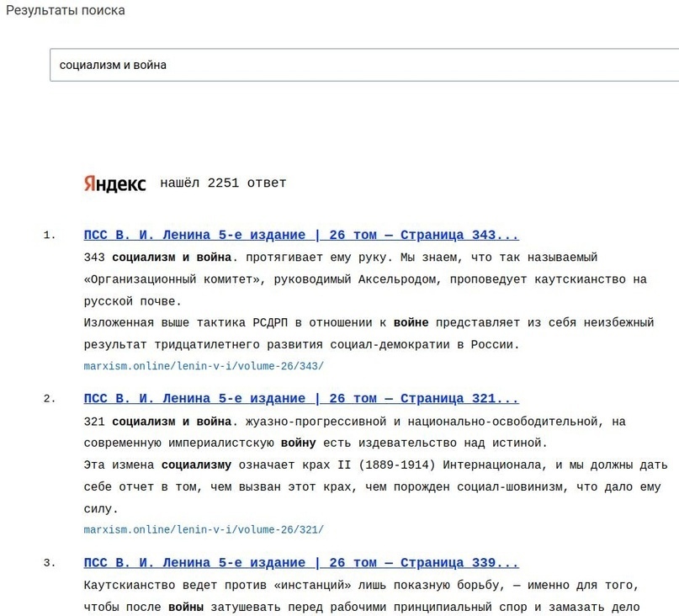
Task: Open result 'ПСС В. И. Ленина ... Страница 339'
Action: coord(301,562)
